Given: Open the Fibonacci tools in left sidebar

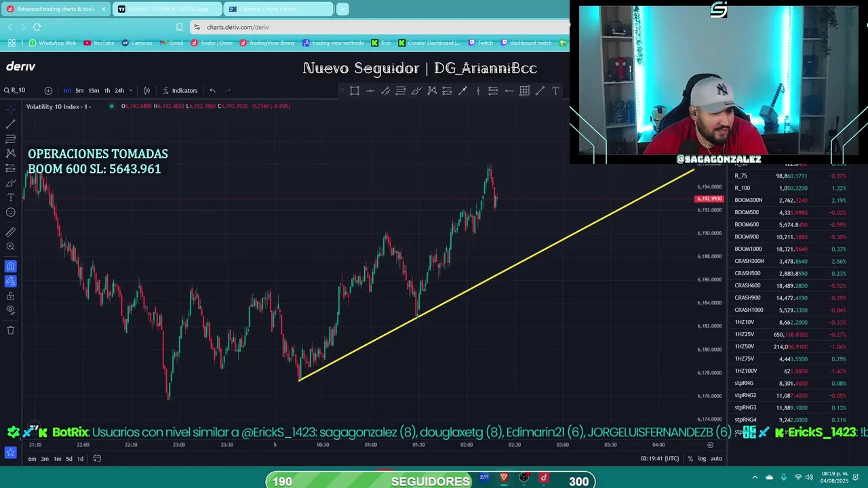Looking at the screenshot, I should pyautogui.click(x=11, y=139).
